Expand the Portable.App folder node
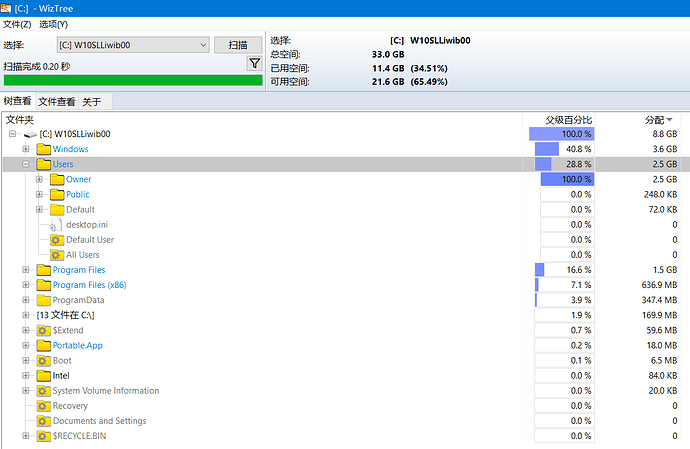Viewport: 690px width, 449px height. pos(26,346)
